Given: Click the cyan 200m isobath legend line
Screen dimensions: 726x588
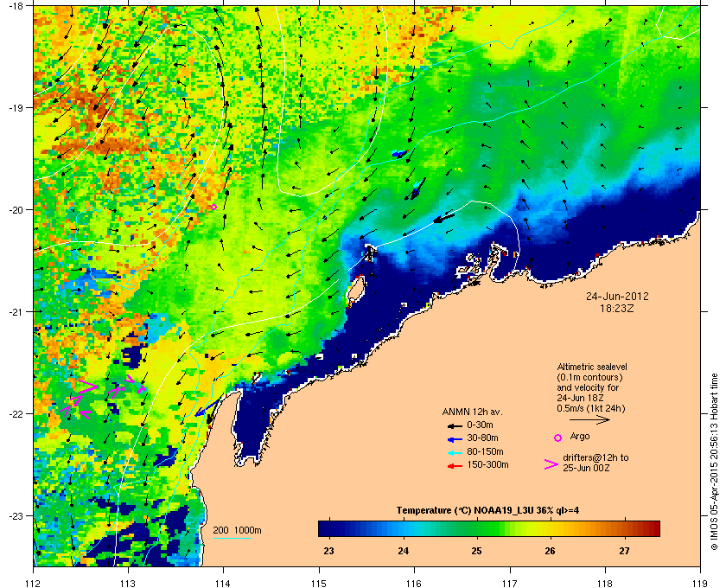Looking at the screenshot, I should tap(232, 539).
